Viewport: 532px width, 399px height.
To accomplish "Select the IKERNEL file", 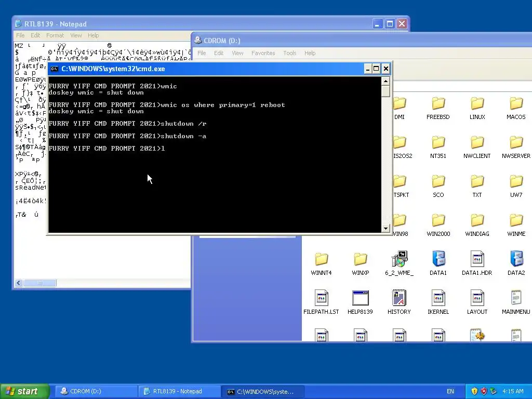I will pyautogui.click(x=438, y=303).
